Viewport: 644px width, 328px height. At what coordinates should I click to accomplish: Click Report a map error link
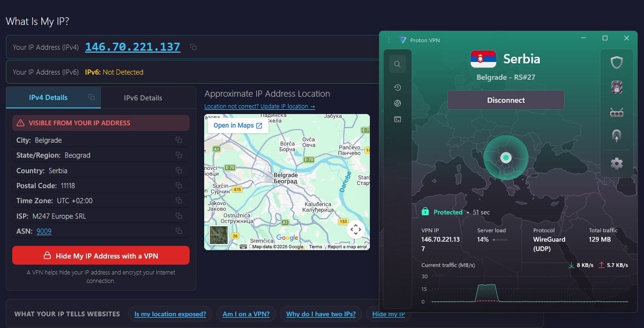pos(347,247)
